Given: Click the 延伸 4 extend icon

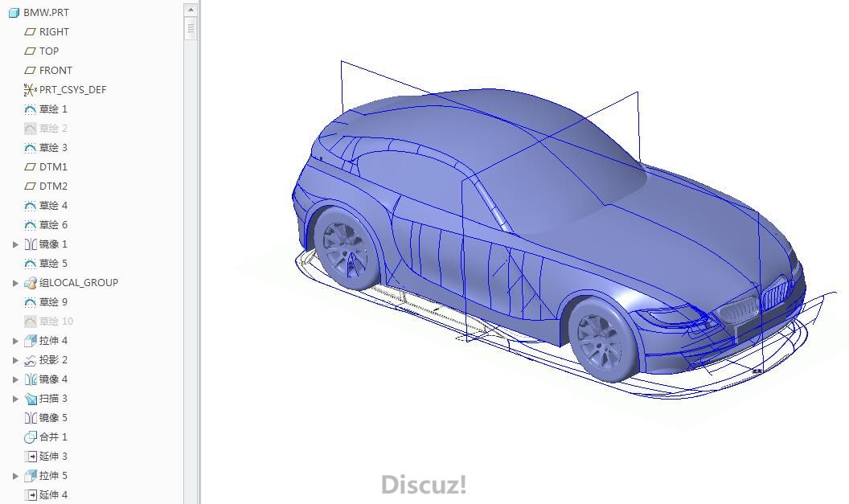Looking at the screenshot, I should [31, 495].
